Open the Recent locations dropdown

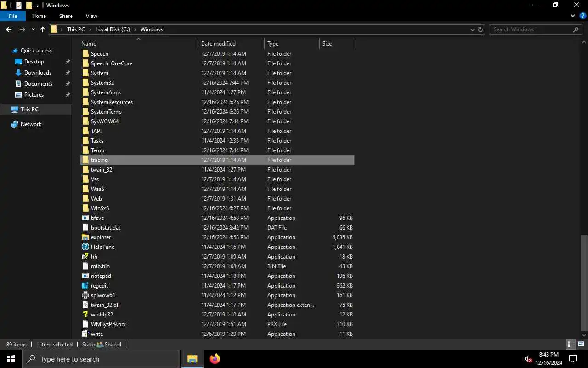(x=33, y=29)
